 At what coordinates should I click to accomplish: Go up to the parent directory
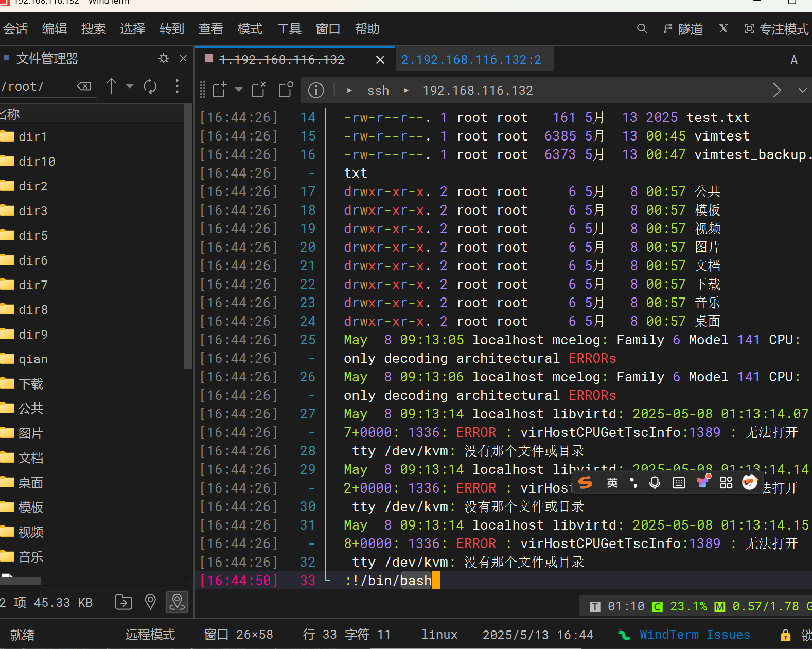tap(111, 86)
